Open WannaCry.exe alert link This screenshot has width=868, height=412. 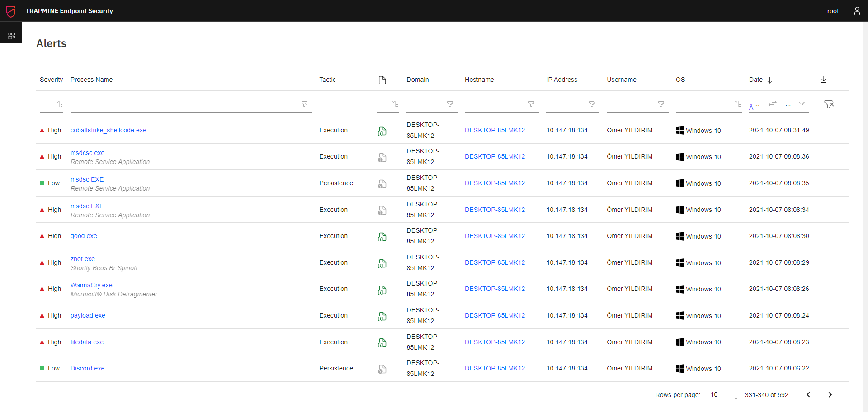(91, 285)
